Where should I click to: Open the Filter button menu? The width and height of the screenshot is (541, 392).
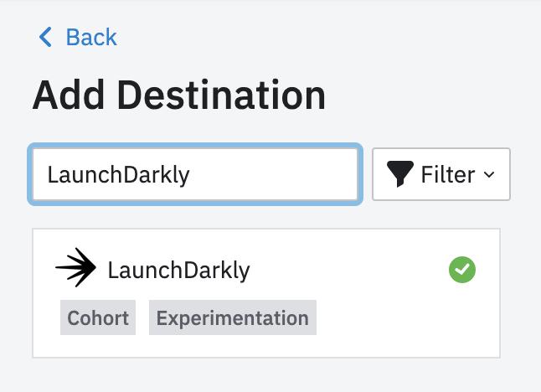click(x=441, y=175)
